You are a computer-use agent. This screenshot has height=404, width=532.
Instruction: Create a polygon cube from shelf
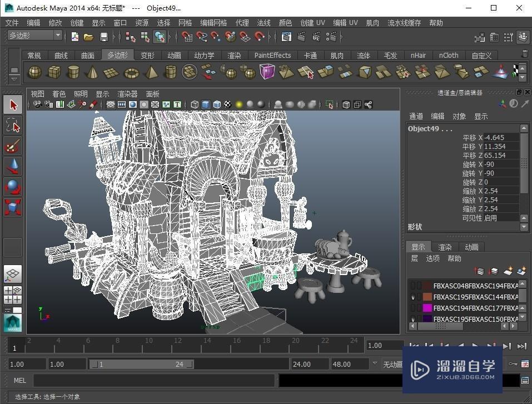pyautogui.click(x=54, y=72)
